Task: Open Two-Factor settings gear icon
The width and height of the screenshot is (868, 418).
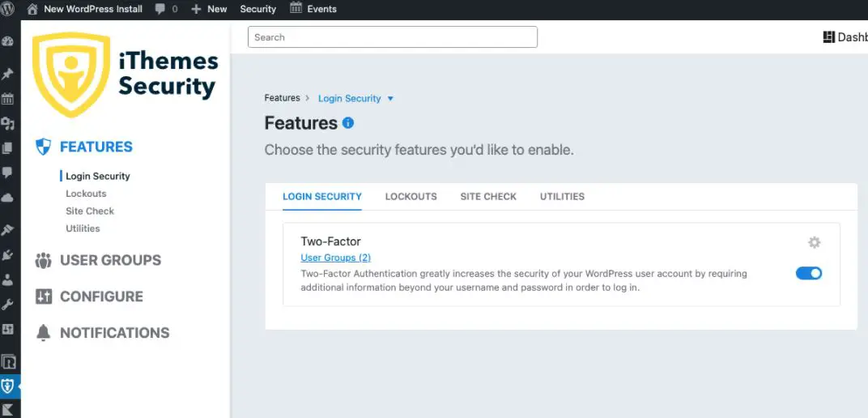Action: click(x=814, y=242)
